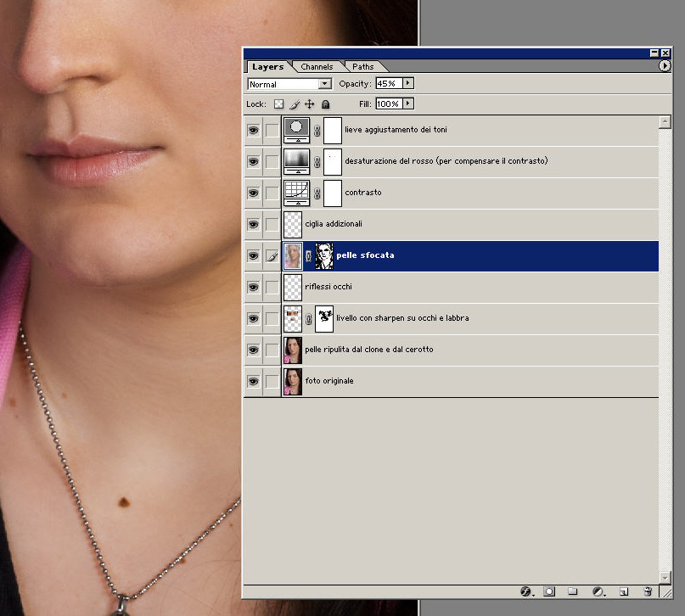Open new fill or adjustment layer menu
This screenshot has height=616, width=685.
click(x=598, y=591)
